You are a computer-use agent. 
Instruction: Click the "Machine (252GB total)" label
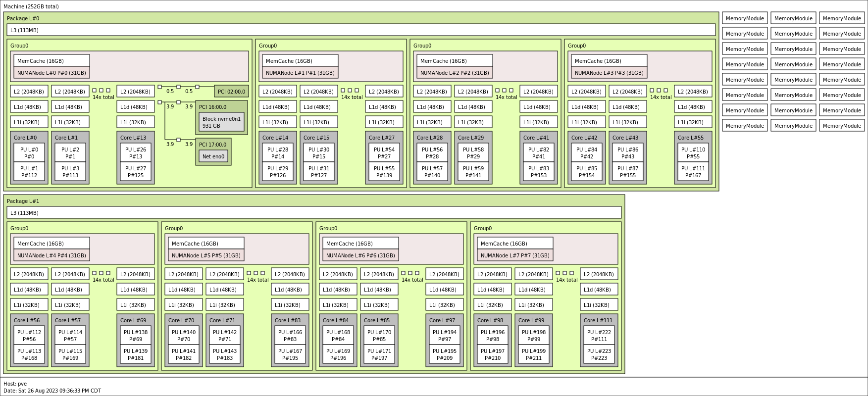coord(31,7)
